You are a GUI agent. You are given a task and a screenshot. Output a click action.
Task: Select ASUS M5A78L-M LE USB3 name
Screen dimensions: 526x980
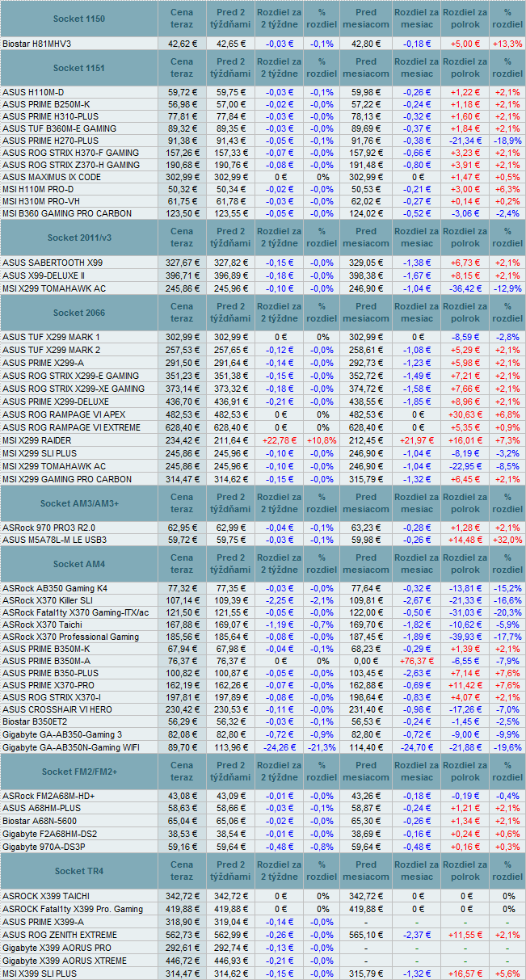[54, 540]
